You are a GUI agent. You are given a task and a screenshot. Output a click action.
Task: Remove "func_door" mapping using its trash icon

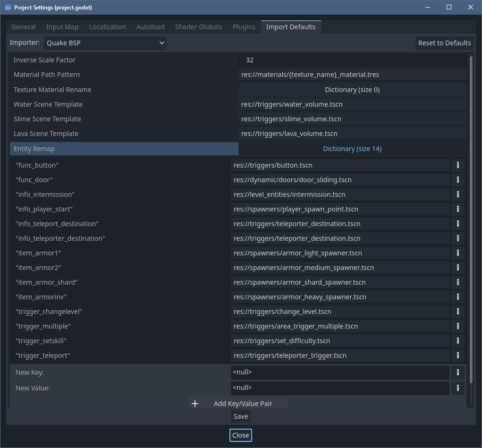457,180
